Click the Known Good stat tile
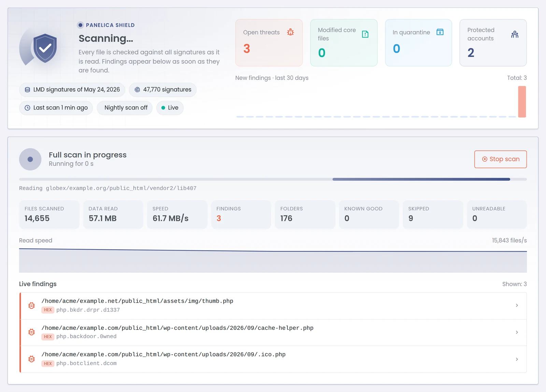This screenshot has width=546, height=392. (369, 214)
